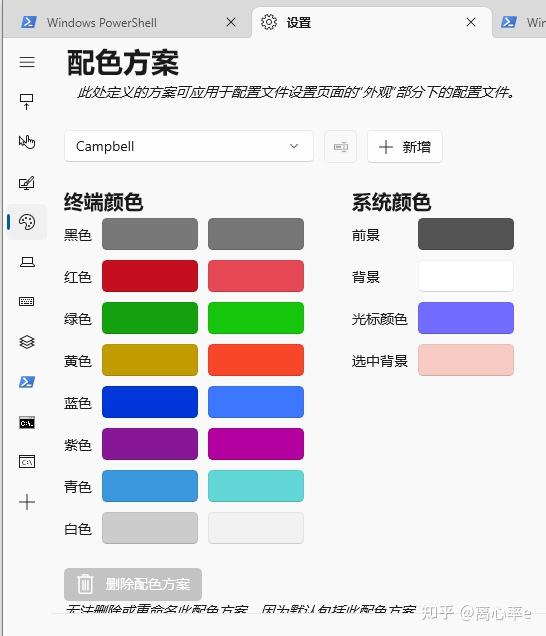The image size is (546, 636).
Task: Change the 前景 foreground color swatch
Action: [466, 234]
